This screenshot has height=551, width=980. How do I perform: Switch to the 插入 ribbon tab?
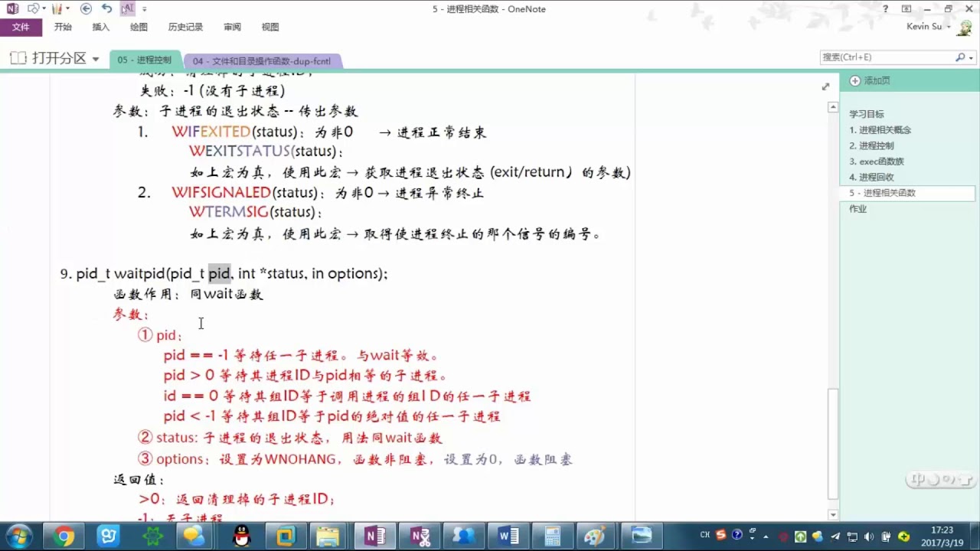coord(101,27)
